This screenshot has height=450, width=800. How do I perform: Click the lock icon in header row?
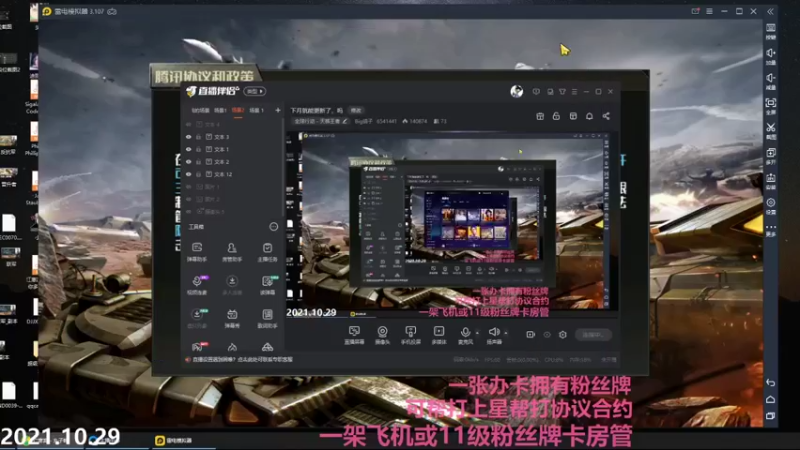pos(556,116)
